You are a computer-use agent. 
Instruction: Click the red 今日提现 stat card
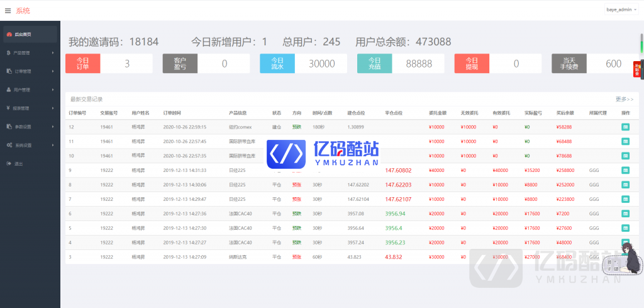[498, 64]
